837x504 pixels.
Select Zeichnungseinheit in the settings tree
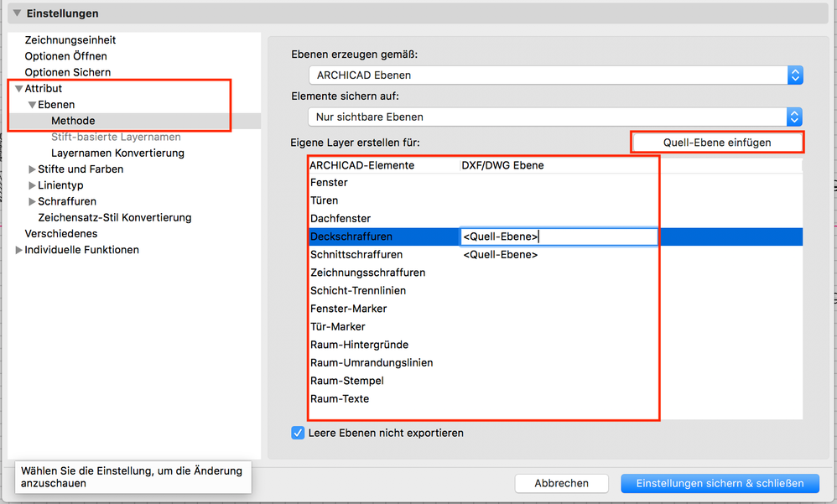(70, 40)
